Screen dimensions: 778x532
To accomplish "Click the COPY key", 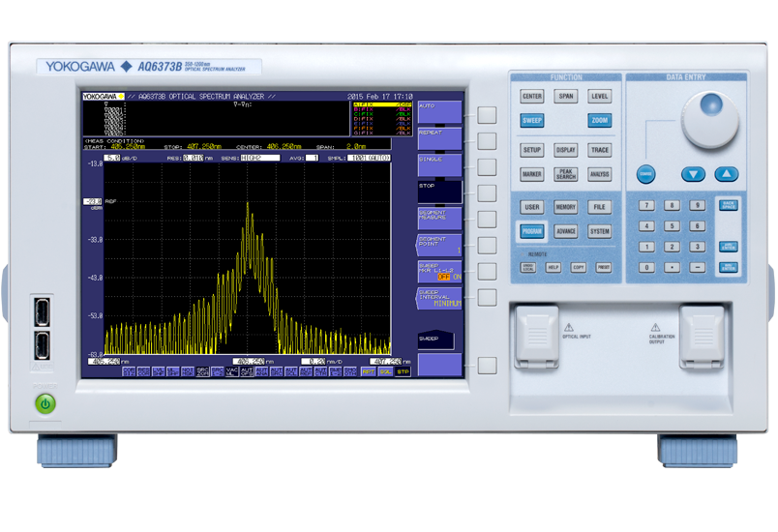I will point(579,267).
